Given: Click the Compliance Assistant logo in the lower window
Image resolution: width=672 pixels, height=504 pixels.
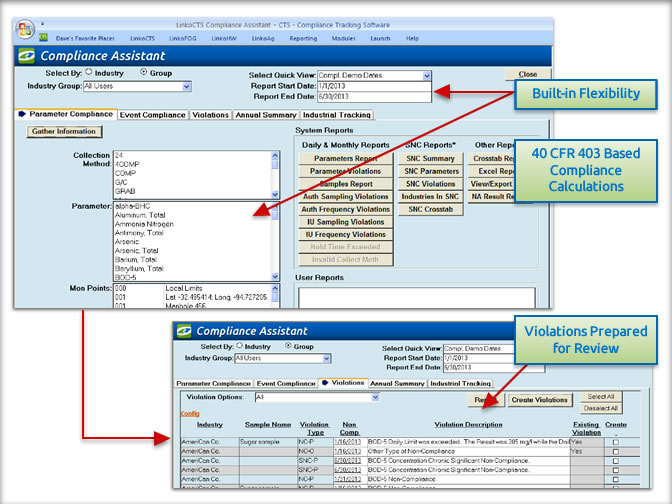Looking at the screenshot, I should (184, 331).
